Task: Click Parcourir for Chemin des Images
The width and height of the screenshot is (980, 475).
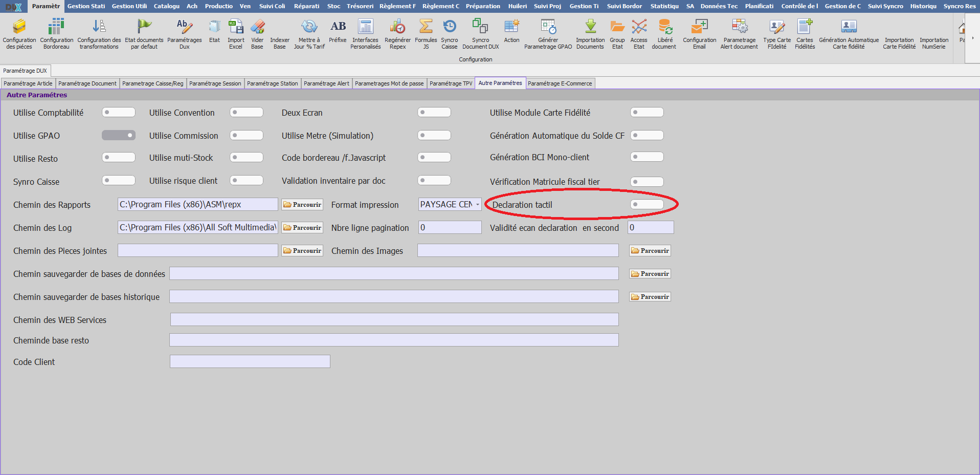Action: pos(650,250)
